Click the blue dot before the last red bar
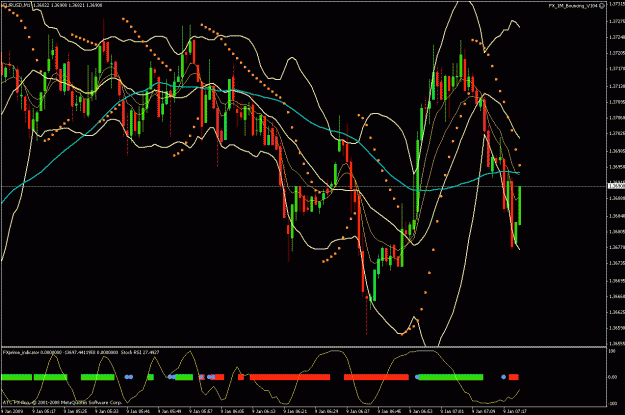 (x=503, y=377)
